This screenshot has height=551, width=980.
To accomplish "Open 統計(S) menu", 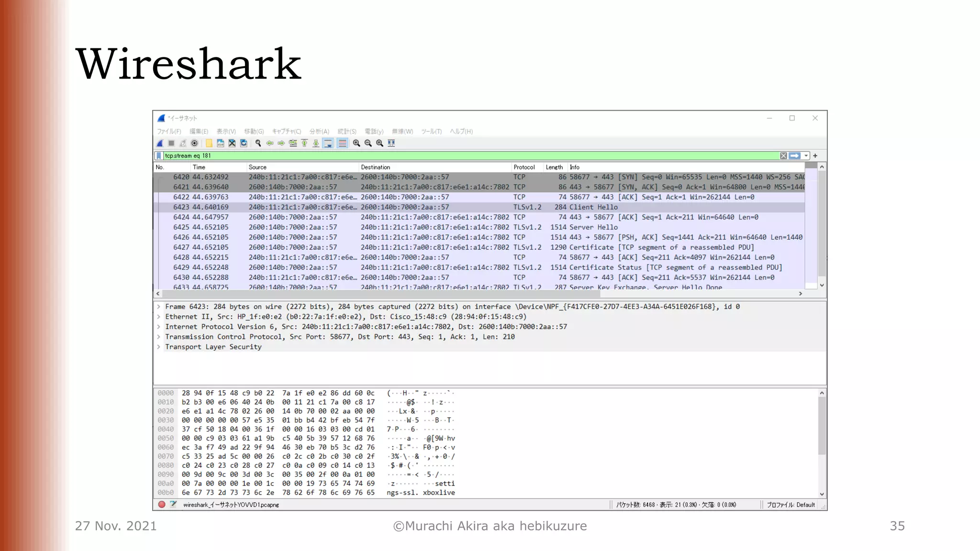I will [x=347, y=131].
